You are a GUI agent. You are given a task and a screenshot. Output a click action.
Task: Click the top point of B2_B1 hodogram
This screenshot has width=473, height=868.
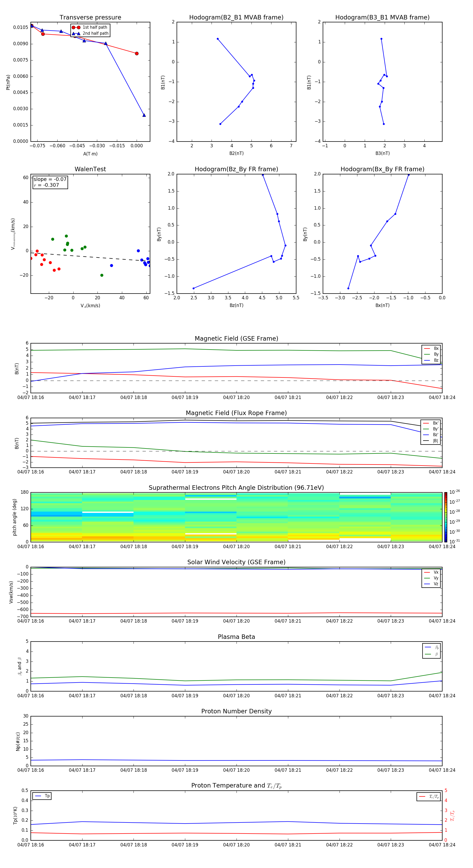pos(218,39)
